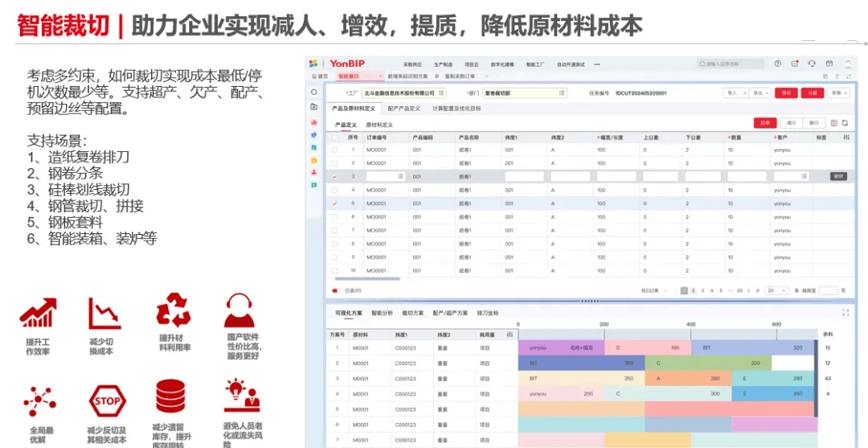The width and height of the screenshot is (868, 448).
Task: Click the list lookup icon in 部门 field
Action: point(562,93)
